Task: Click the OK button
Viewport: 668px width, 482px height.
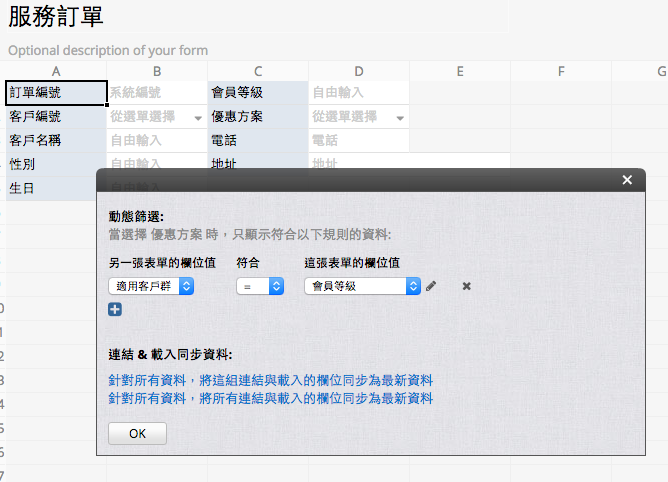Action: (137, 433)
